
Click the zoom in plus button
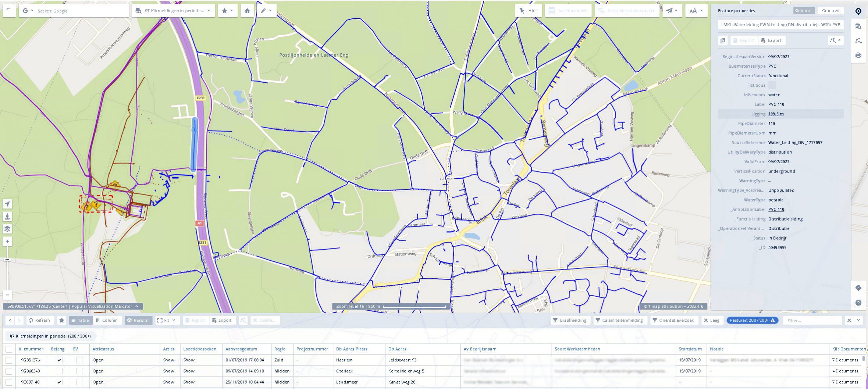(x=7, y=241)
